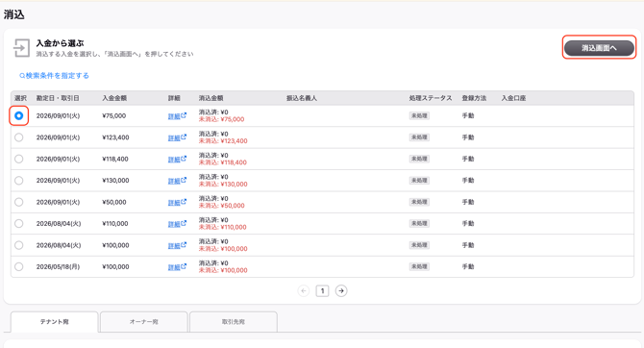Viewport: 644px width, 348px height.
Task: Open 詳細 link for the ¥75,000 row
Action: coord(177,116)
